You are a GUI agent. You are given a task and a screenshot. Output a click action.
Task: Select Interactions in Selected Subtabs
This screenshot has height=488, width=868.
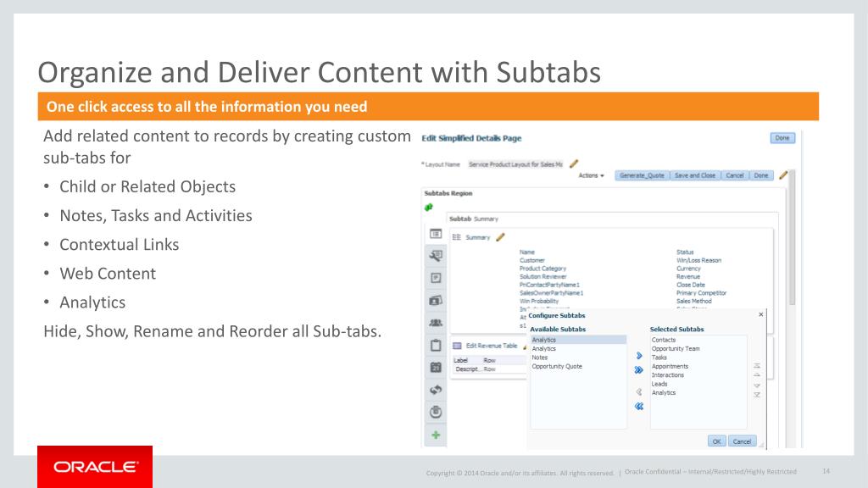pos(668,375)
